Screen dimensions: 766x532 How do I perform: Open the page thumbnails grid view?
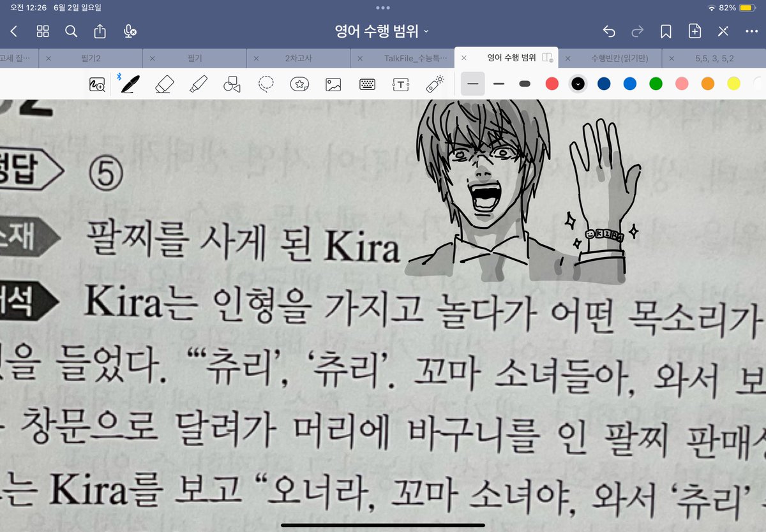(43, 31)
